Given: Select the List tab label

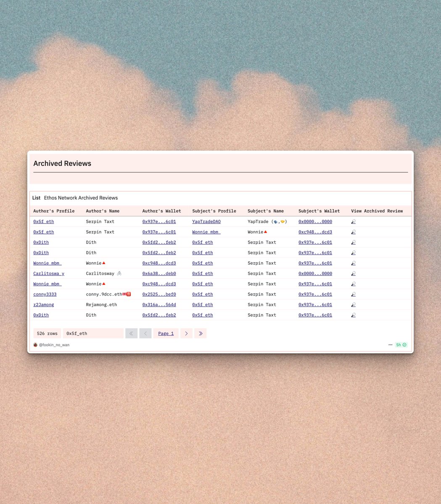Looking at the screenshot, I should (x=36, y=198).
